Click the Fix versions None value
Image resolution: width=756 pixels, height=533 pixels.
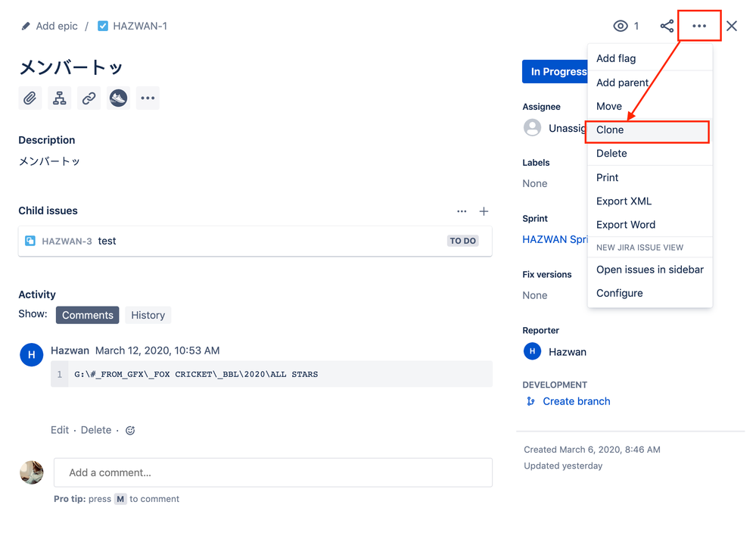click(535, 296)
